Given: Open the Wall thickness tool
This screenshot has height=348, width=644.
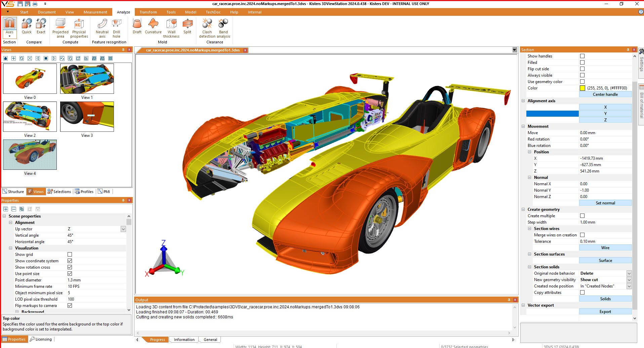Looking at the screenshot, I should (171, 28).
